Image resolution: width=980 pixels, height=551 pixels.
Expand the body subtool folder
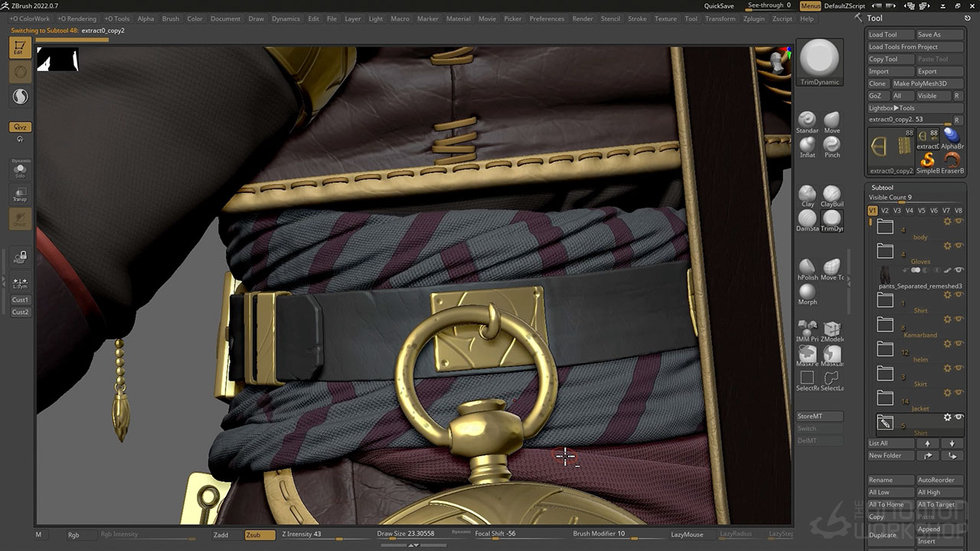click(885, 227)
